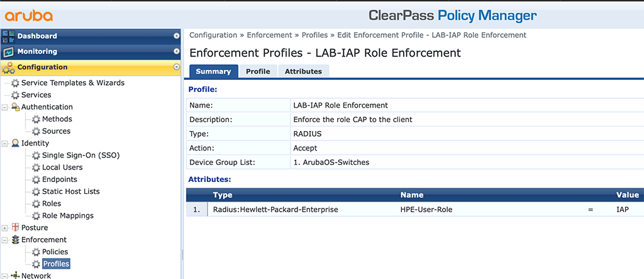Open the Role Mappings page
This screenshot has height=279, width=644.
(68, 215)
